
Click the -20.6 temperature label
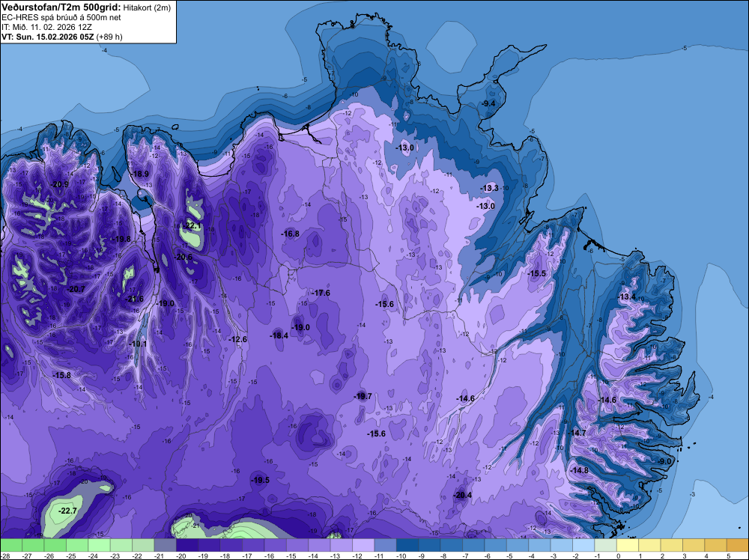(x=183, y=257)
